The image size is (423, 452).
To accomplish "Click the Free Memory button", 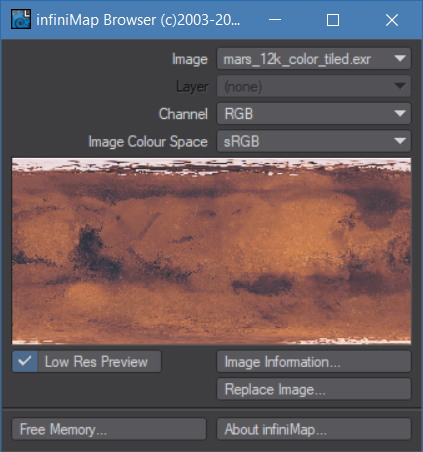I will click(109, 429).
